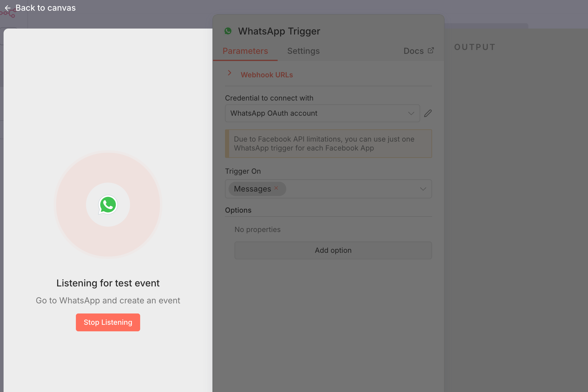Click the Add option button
The width and height of the screenshot is (588, 392).
pos(333,250)
